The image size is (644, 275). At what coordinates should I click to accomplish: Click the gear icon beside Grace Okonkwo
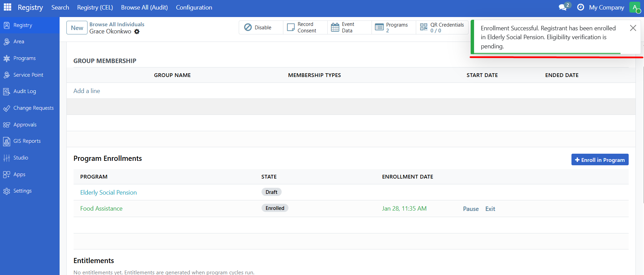coord(137,32)
